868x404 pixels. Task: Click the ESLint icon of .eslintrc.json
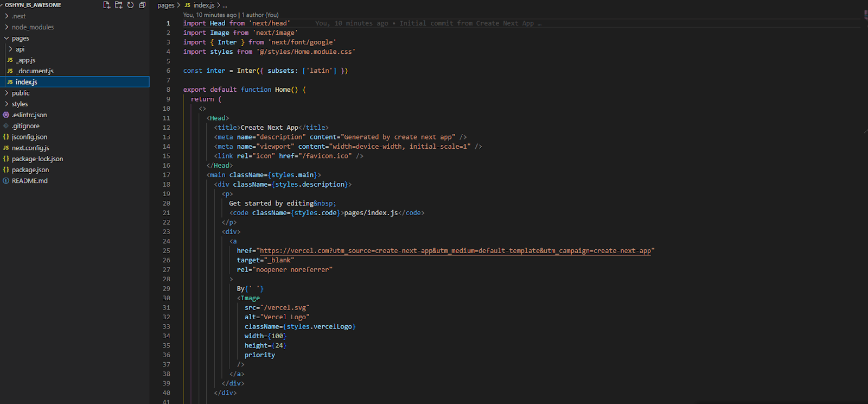tap(6, 115)
